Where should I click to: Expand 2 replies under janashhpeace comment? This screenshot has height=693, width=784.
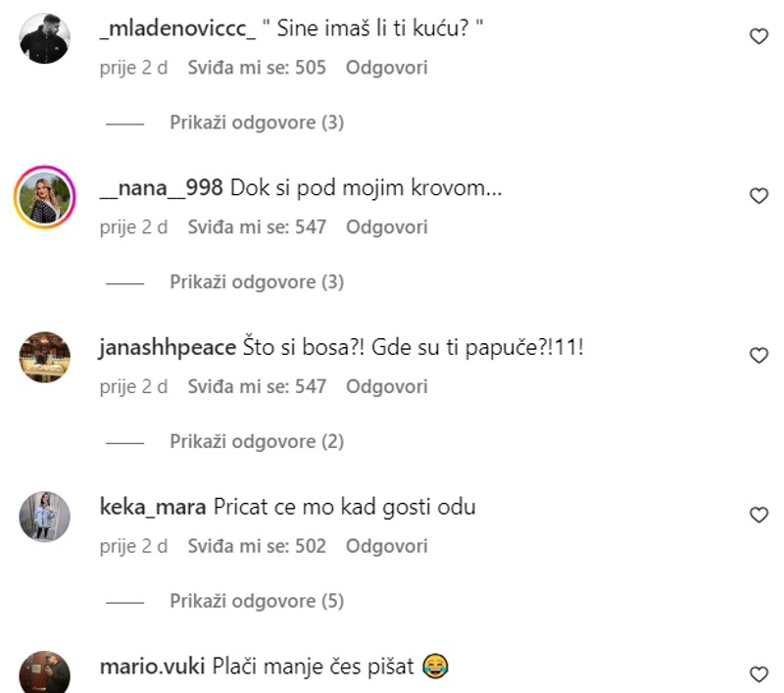(x=257, y=441)
